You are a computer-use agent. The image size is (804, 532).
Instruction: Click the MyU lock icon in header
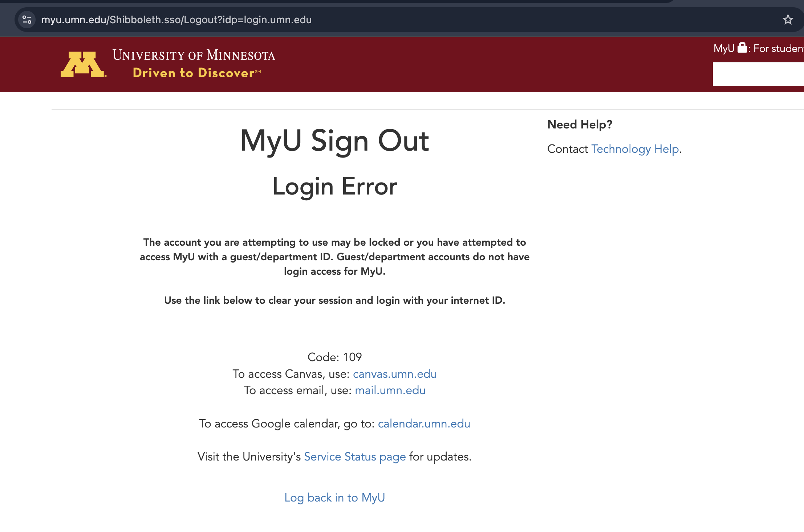[742, 48]
